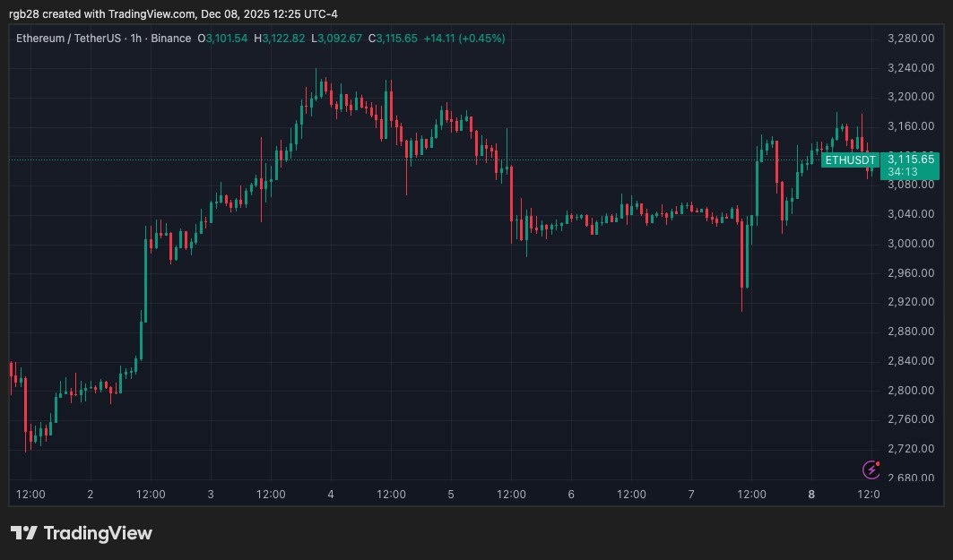Screen dimensions: 953x560
Task: Click date label 4 on time axis
Action: click(331, 495)
